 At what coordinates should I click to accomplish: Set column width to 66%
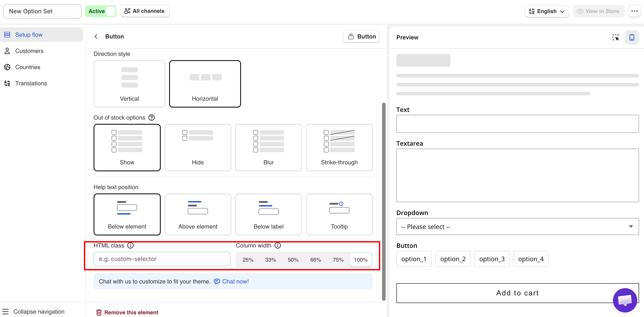(x=315, y=260)
